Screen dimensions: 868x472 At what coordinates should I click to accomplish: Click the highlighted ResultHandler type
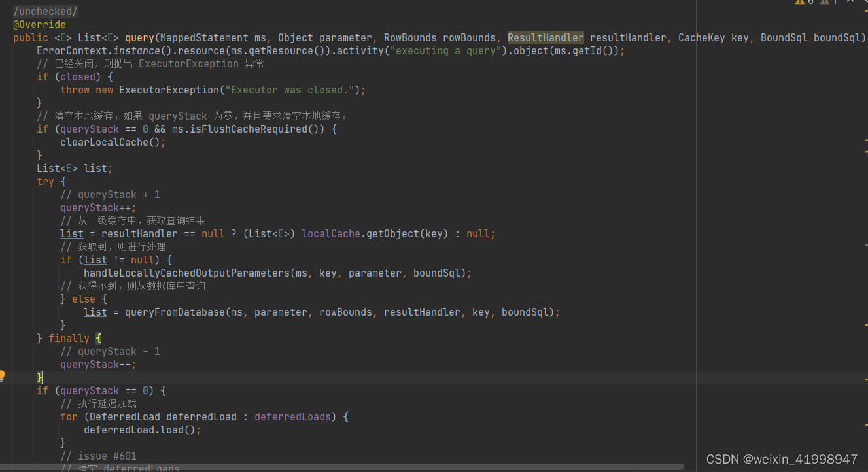coord(546,38)
